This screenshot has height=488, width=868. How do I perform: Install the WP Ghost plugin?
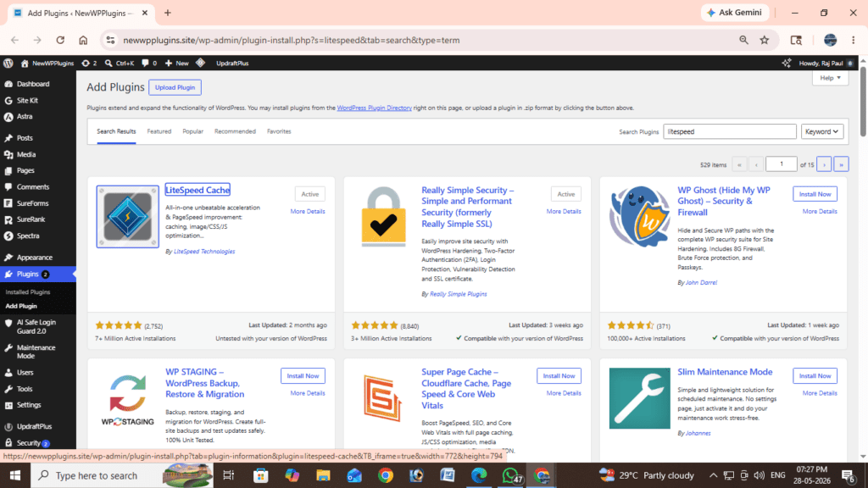pos(815,194)
